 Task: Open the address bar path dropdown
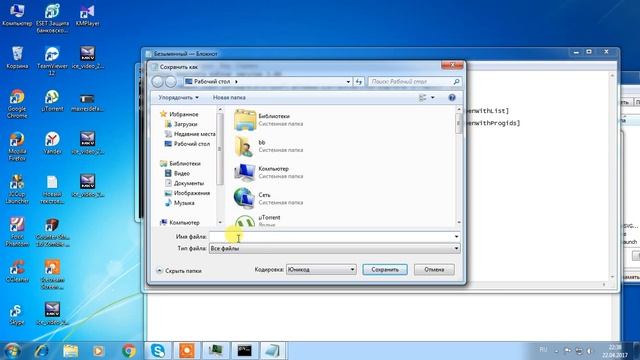[x=348, y=82]
